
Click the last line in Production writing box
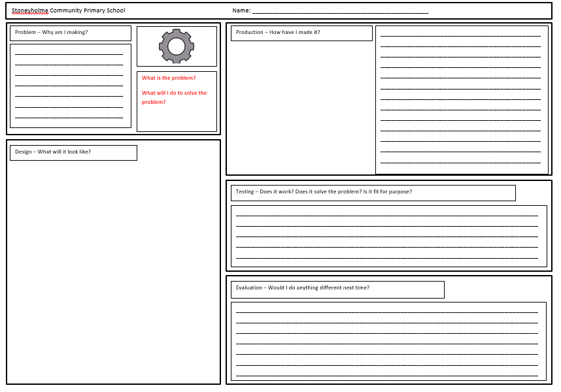(460, 163)
